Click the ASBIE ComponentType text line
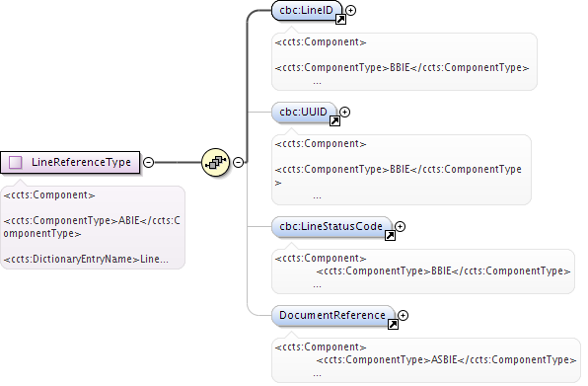This screenshot has height=386, width=588. pos(446,359)
